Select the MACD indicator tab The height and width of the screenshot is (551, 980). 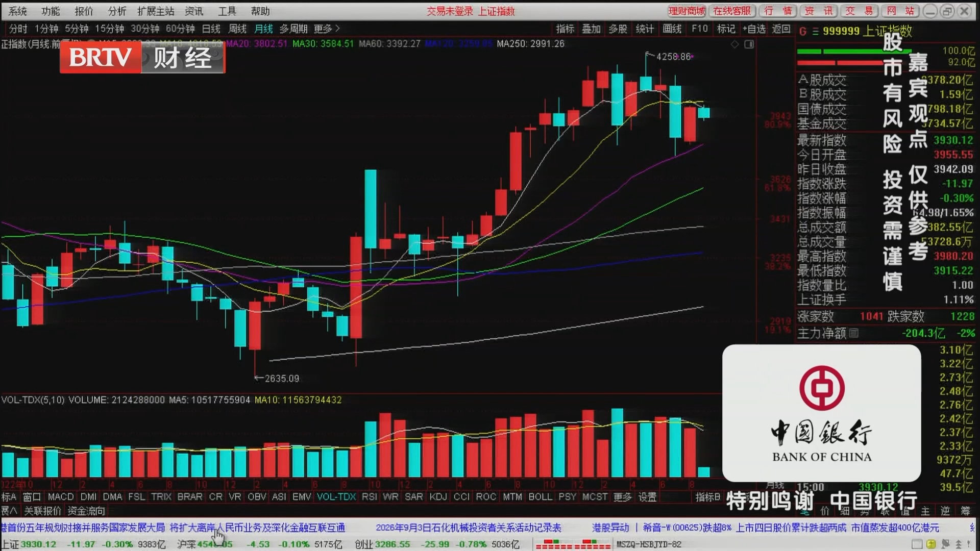click(61, 497)
